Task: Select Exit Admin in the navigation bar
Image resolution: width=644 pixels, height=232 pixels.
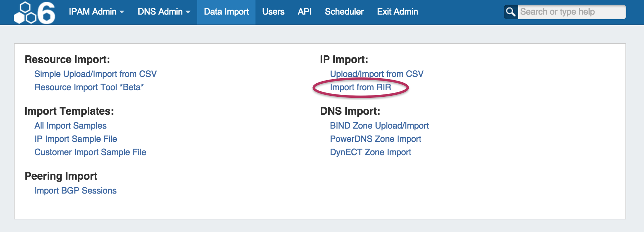Action: click(x=397, y=12)
